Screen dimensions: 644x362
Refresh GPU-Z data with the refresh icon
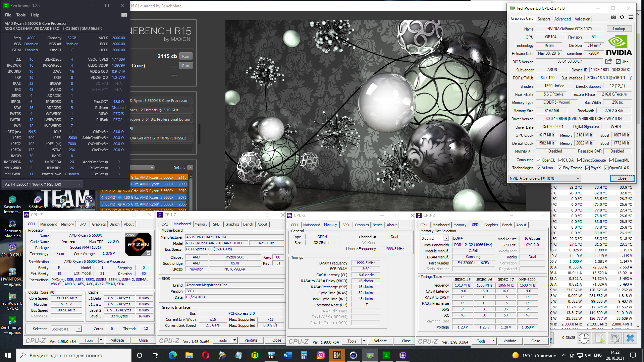coord(622,17)
